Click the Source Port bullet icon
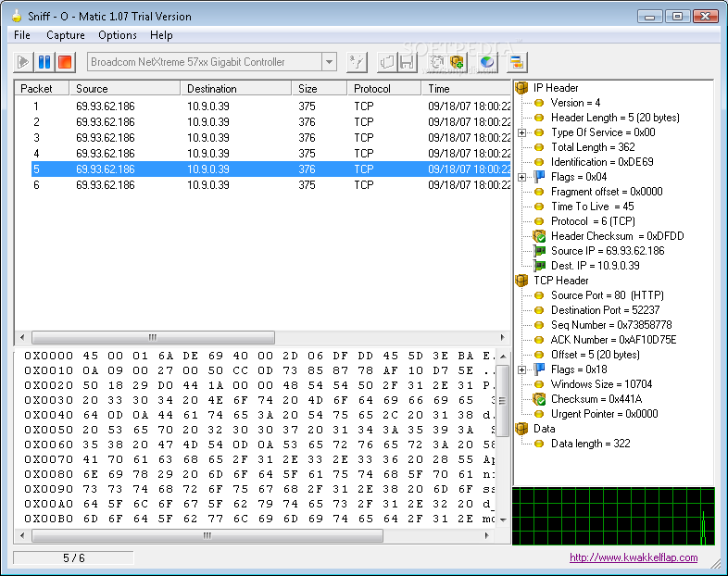Viewport: 728px width, 576px height. coord(539,295)
